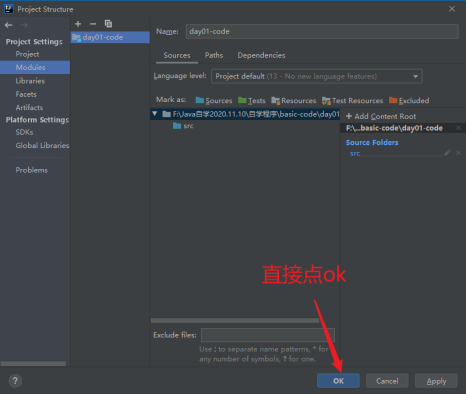
Task: Remove selected module with minus icon
Action: tap(93, 24)
